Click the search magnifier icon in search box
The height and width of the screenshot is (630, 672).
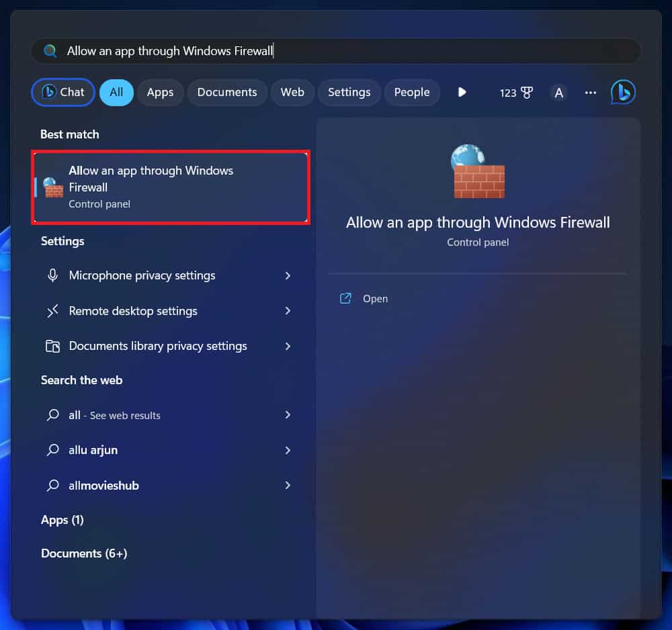click(x=50, y=51)
